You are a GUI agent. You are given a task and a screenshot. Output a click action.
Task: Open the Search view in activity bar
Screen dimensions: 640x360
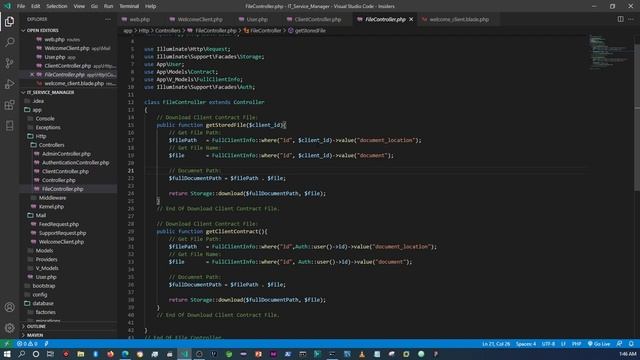point(9,42)
